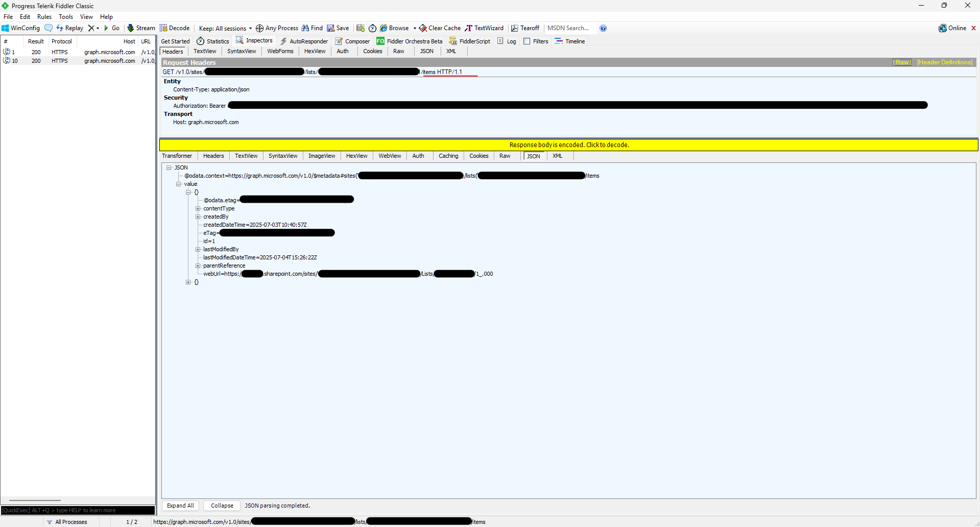The width and height of the screenshot is (980, 527).
Task: Click the Go debugging icon
Action: tap(112, 28)
